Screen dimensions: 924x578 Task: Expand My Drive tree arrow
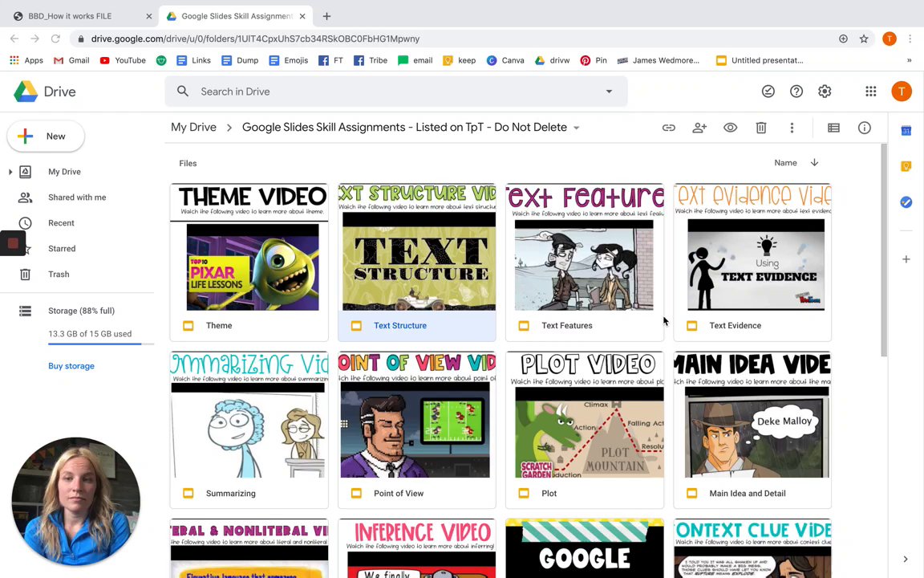tap(10, 172)
